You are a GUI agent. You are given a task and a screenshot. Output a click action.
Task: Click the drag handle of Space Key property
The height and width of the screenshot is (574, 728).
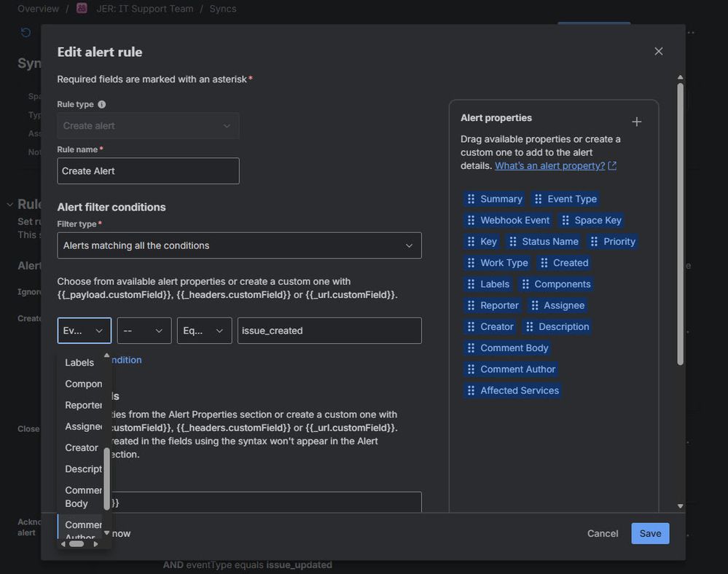point(565,221)
